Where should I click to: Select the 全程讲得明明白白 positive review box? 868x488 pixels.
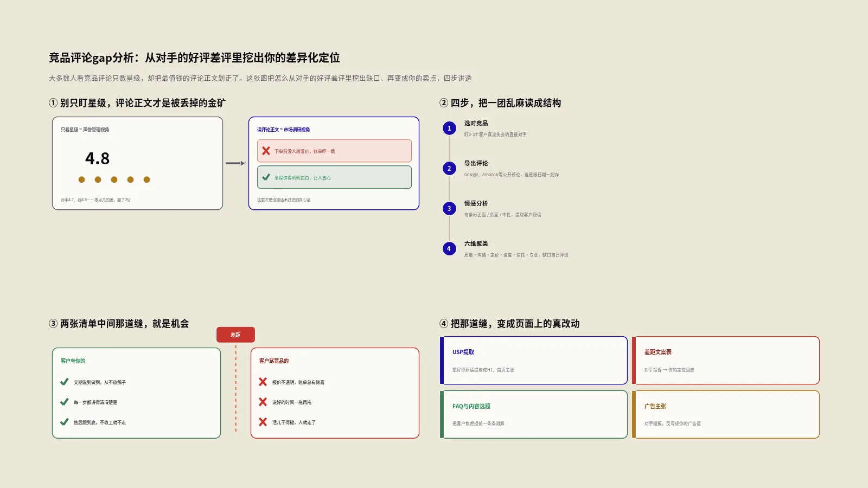pyautogui.click(x=334, y=177)
